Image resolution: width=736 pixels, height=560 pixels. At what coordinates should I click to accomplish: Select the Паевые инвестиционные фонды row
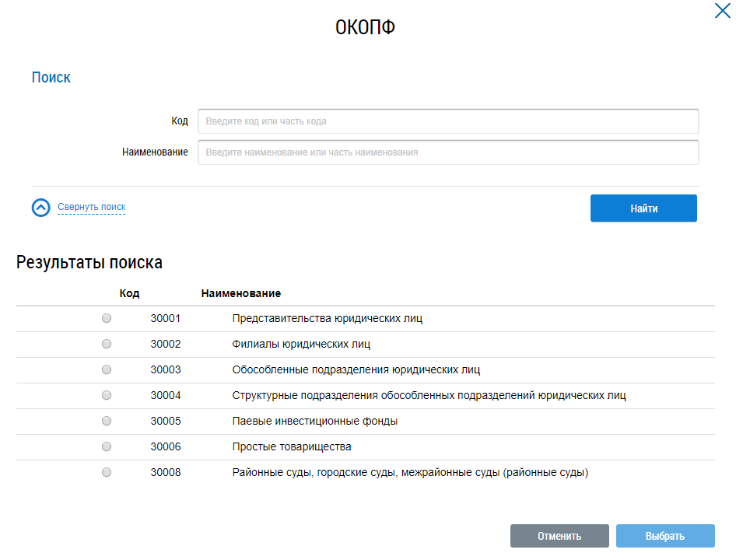tap(314, 421)
